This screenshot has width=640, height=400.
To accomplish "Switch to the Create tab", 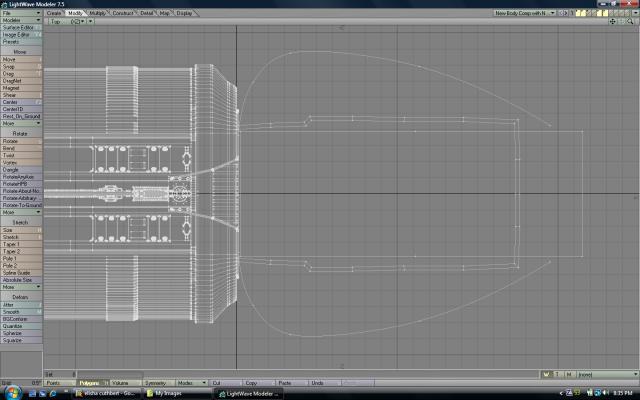I will 54,13.
